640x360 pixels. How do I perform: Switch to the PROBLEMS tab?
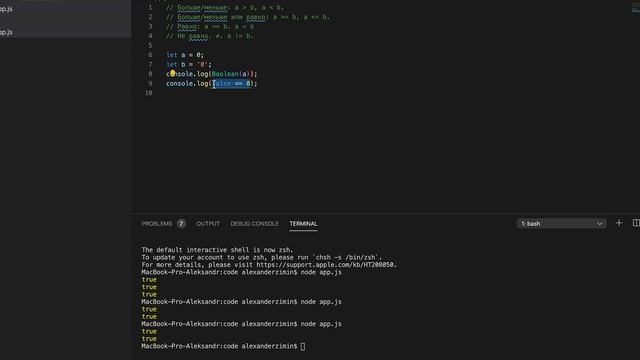pyautogui.click(x=157, y=224)
